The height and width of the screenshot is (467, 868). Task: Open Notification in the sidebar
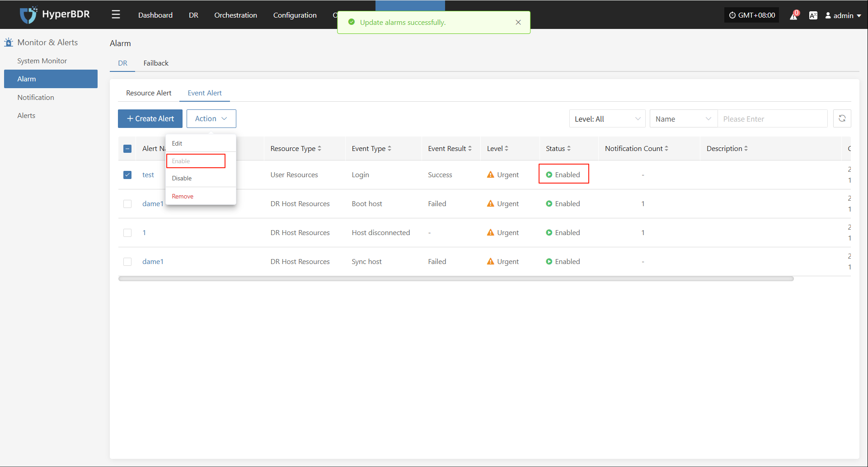[36, 97]
